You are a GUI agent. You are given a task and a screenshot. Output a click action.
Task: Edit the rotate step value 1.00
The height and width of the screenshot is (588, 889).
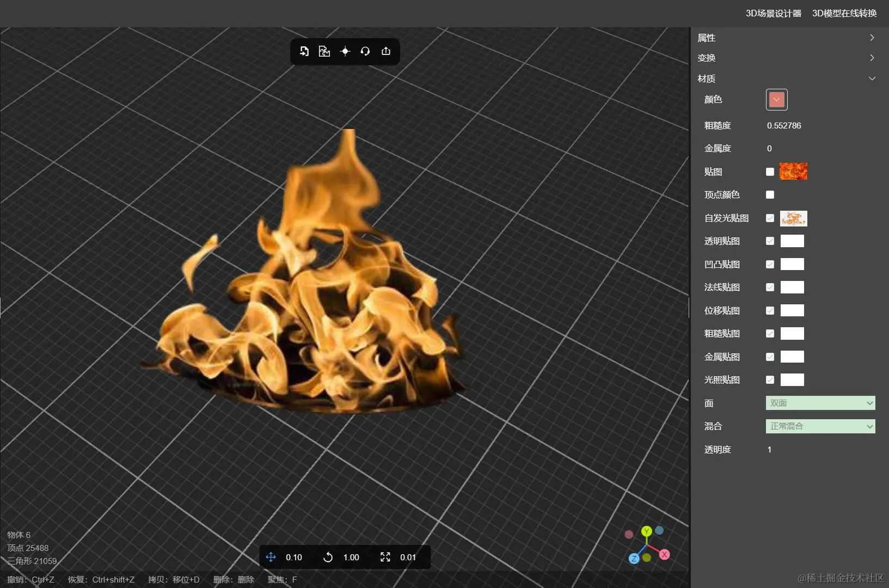point(351,557)
